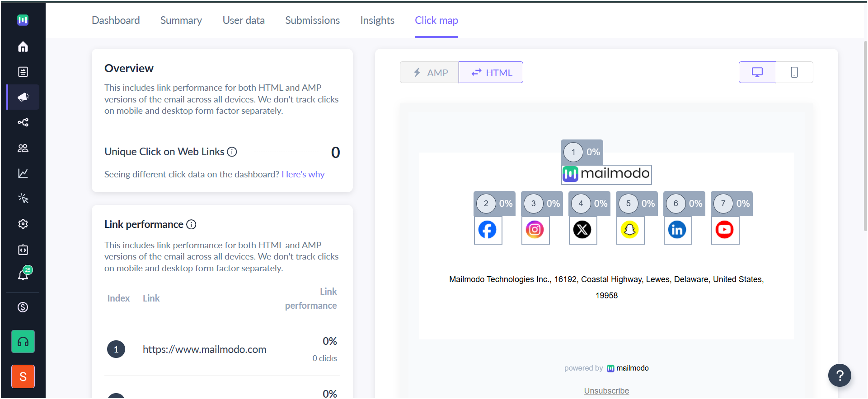This screenshot has width=868, height=399.
Task: Click click-marker 7 badge above YouTube
Action: coord(732,204)
